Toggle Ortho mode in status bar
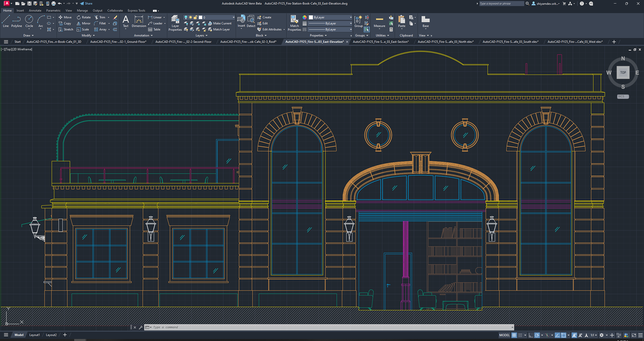This screenshot has width=644, height=341. 531,335
